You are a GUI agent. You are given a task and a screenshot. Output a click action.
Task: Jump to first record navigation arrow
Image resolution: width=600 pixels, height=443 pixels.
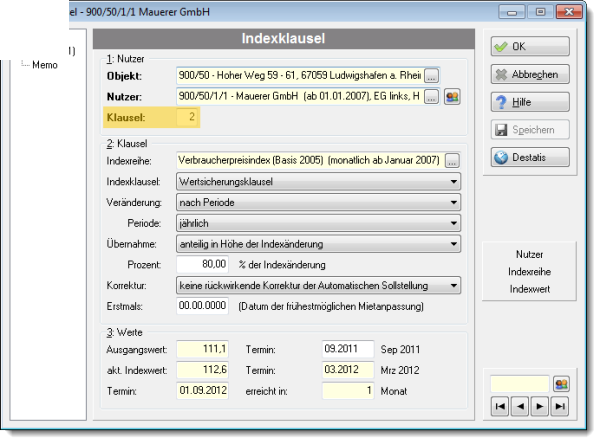tap(500, 406)
